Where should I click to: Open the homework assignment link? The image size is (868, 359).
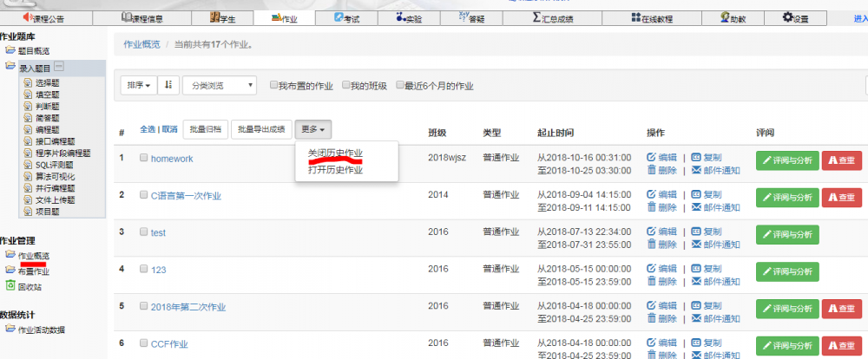(172, 159)
